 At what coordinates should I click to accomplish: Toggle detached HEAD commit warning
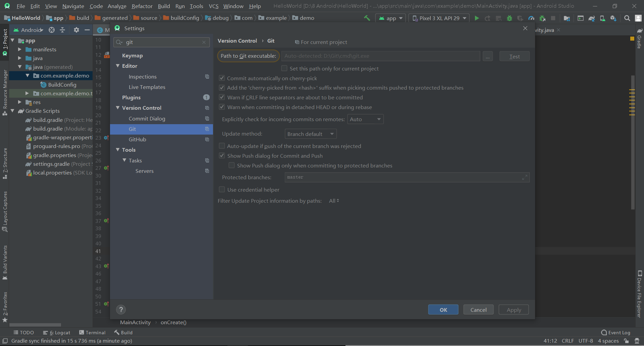(x=222, y=107)
